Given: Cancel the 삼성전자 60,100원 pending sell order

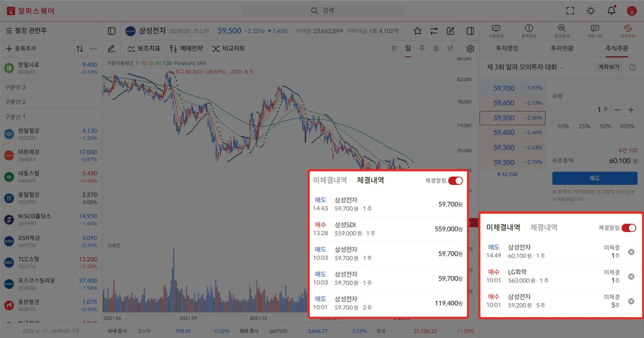Looking at the screenshot, I should [631, 252].
